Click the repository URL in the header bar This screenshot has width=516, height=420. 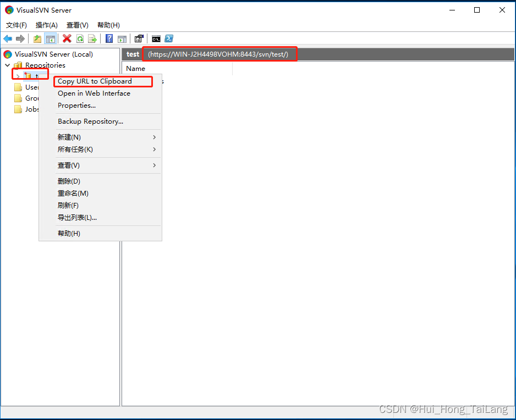(x=218, y=54)
